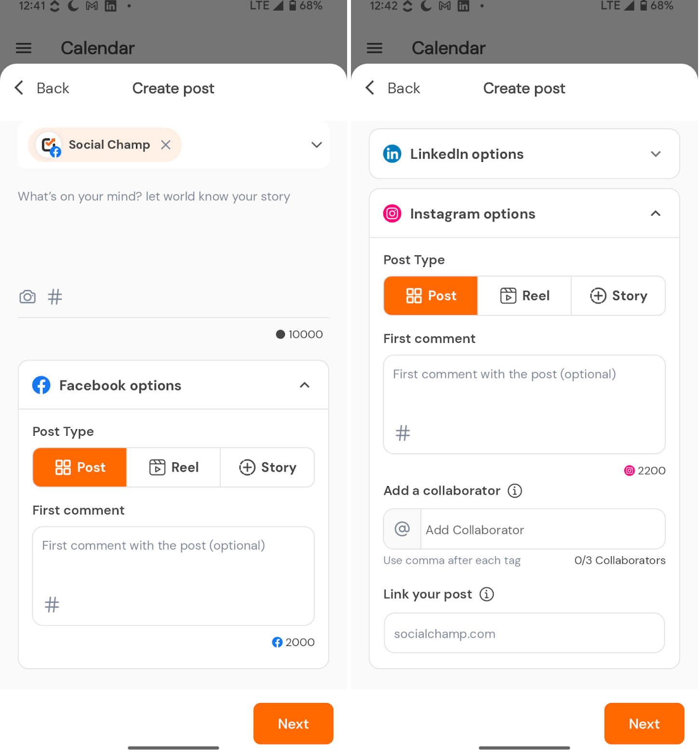Select Reel post type under Instagram options
Image resolution: width=700 pixels, height=756 pixels.
tap(525, 297)
